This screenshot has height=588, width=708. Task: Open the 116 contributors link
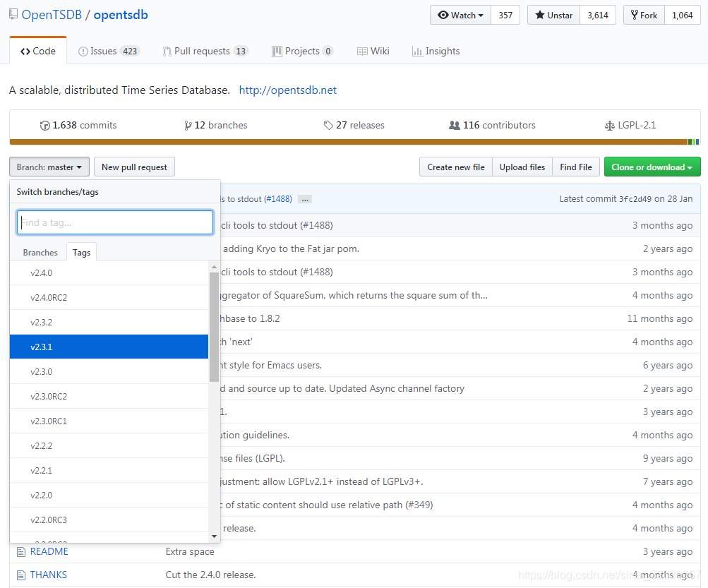[492, 125]
